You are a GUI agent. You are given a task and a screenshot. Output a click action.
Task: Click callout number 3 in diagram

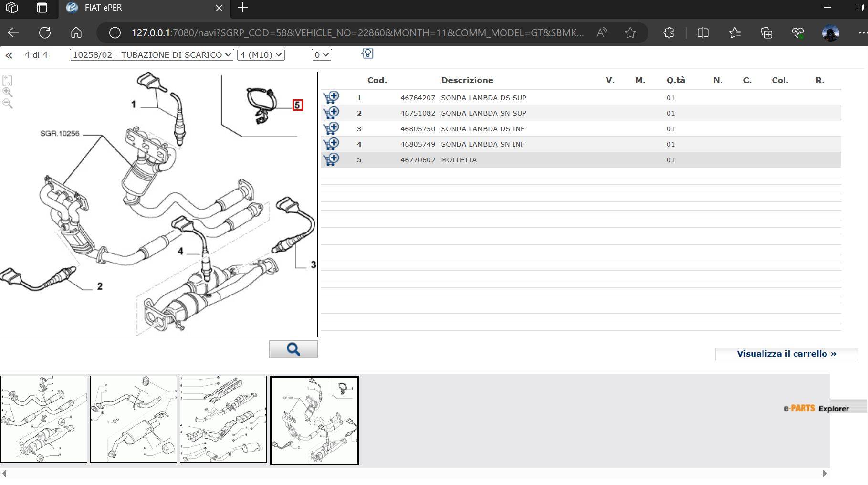pyautogui.click(x=313, y=264)
